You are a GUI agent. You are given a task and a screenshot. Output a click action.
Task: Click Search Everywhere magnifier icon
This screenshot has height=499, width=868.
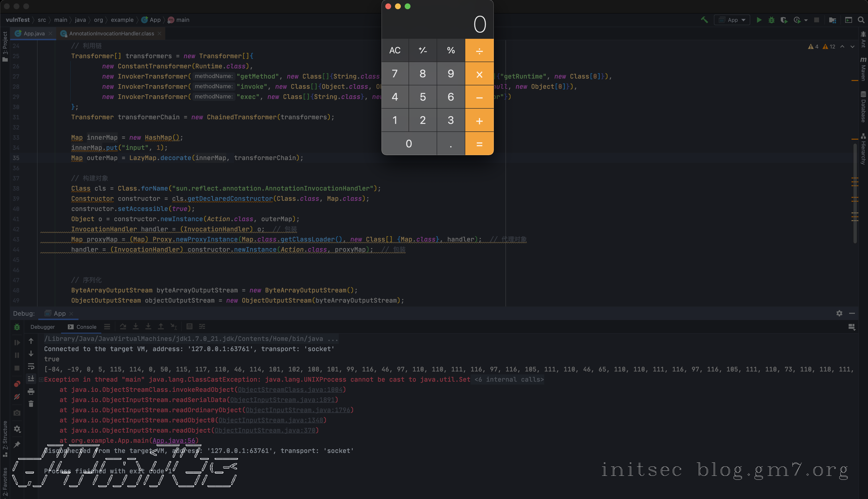(861, 20)
